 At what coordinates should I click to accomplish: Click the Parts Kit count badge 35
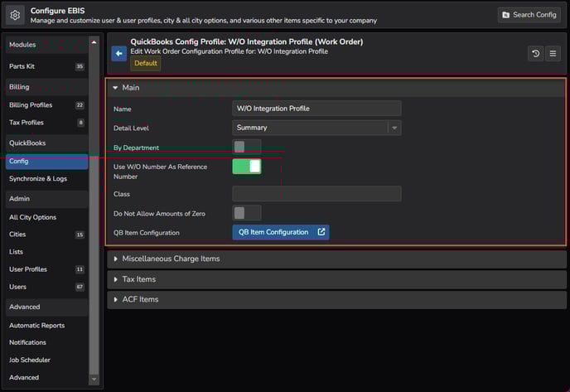(80, 66)
